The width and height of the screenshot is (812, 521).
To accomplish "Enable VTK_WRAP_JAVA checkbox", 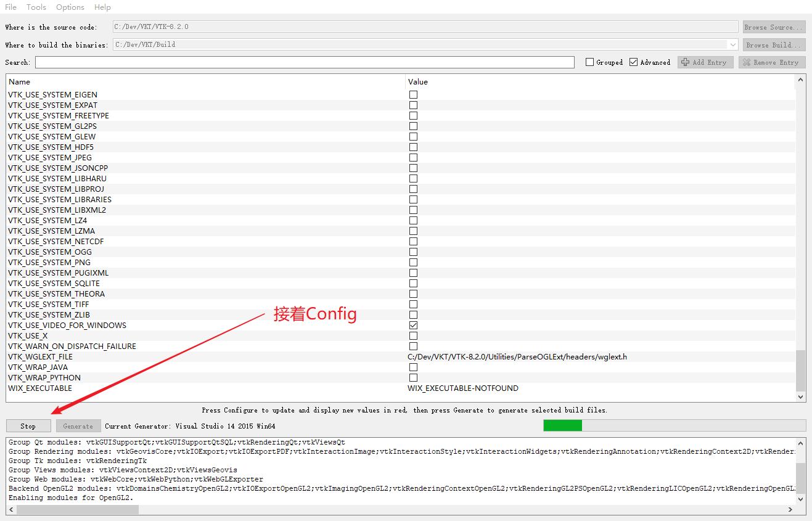I will pos(413,367).
